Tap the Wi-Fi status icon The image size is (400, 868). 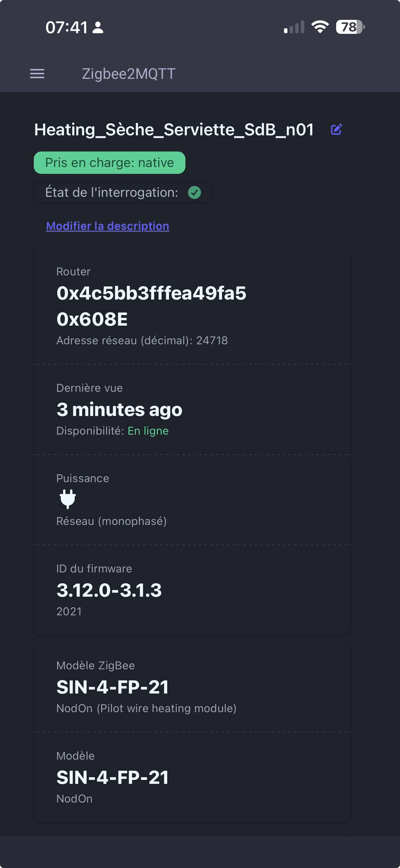point(320,27)
